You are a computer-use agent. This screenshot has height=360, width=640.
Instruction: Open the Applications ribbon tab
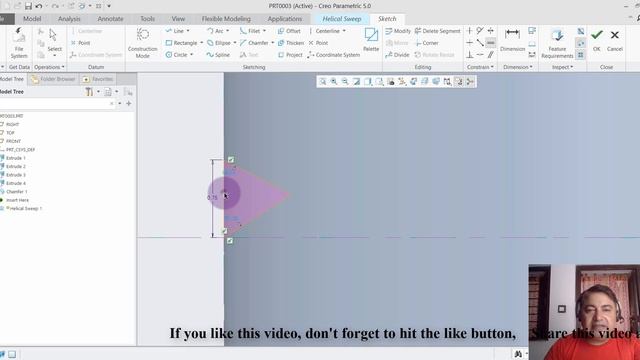click(284, 19)
